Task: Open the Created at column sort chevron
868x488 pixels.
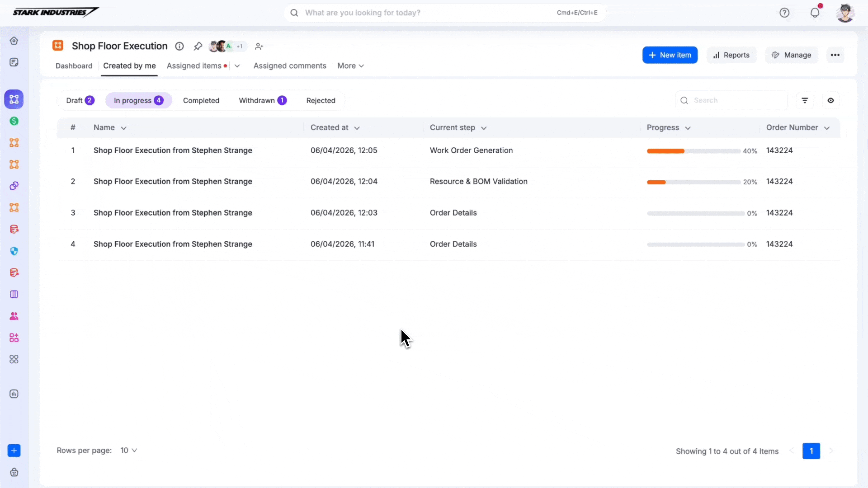Action: tap(357, 128)
